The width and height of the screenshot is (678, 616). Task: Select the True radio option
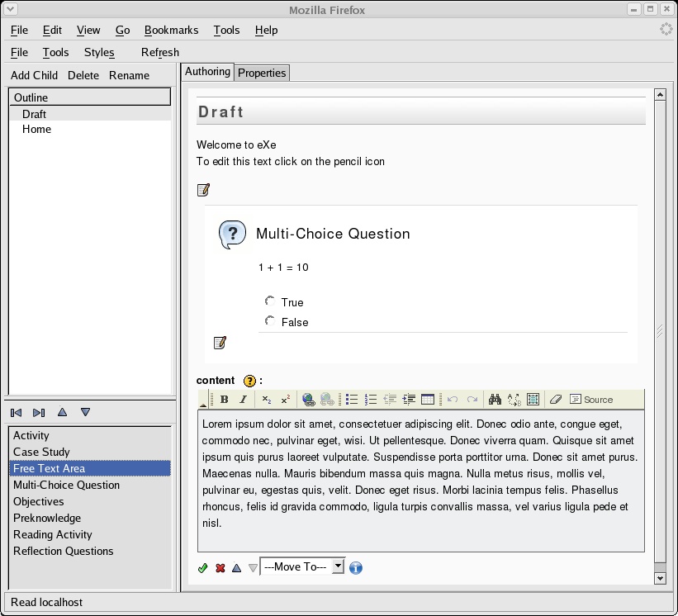[270, 301]
